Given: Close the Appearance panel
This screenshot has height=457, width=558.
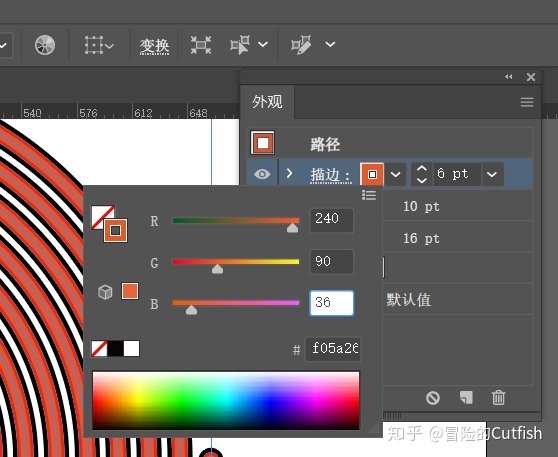Looking at the screenshot, I should coord(531,77).
